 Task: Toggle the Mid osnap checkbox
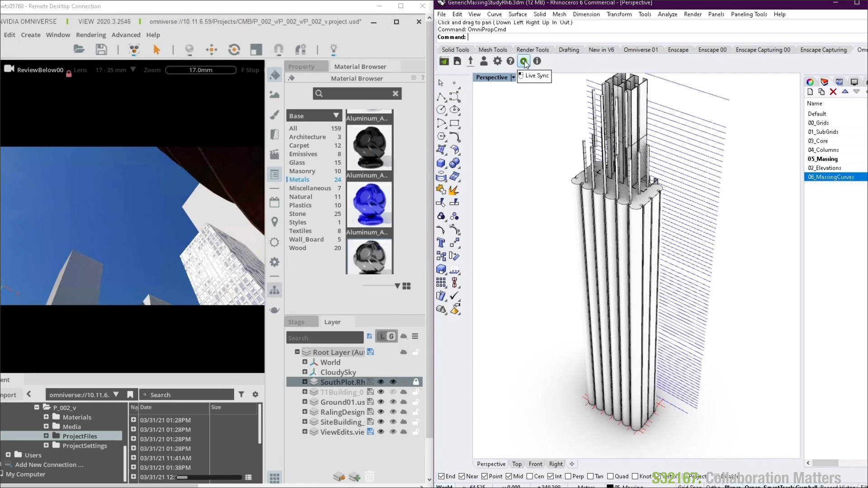pos(509,476)
